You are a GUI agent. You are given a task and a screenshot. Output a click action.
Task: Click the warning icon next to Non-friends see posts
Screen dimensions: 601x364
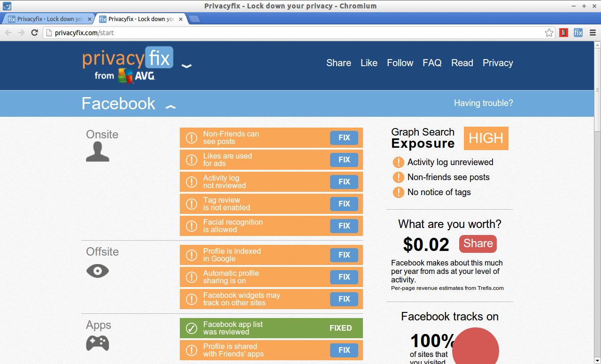pos(399,177)
